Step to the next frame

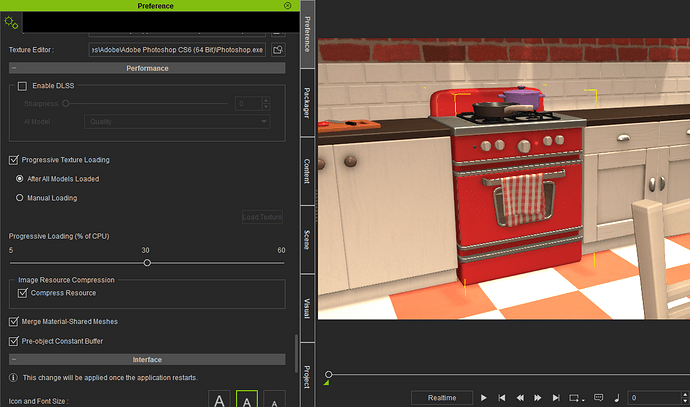click(x=538, y=398)
